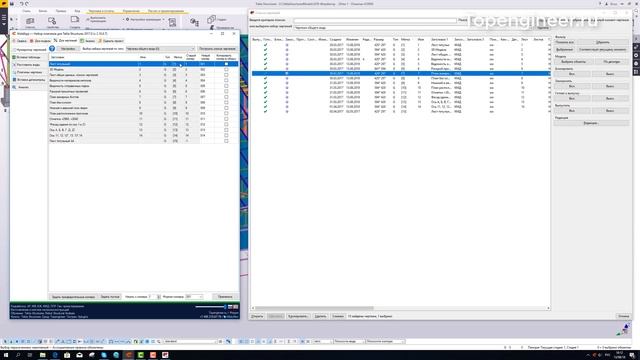Open fourth icon in Tekla right side pane
640x360 pixels.
pos(636,64)
